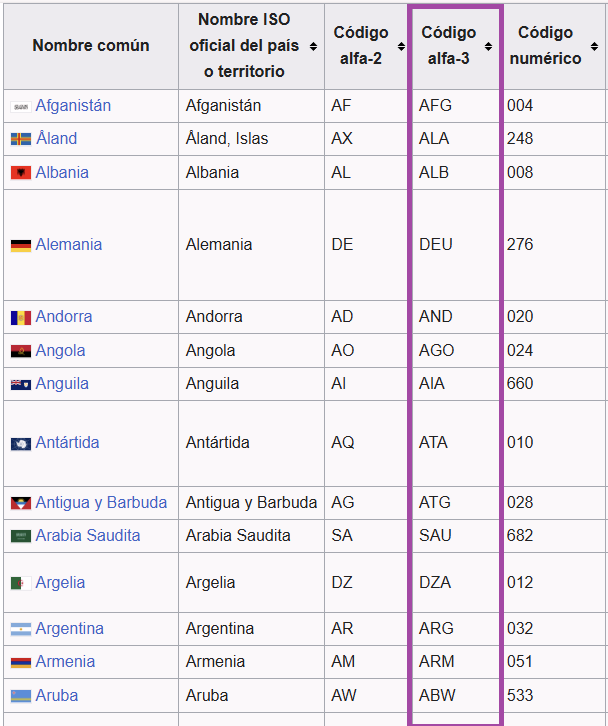Click the Germany flag next to Alemania

click(20, 245)
